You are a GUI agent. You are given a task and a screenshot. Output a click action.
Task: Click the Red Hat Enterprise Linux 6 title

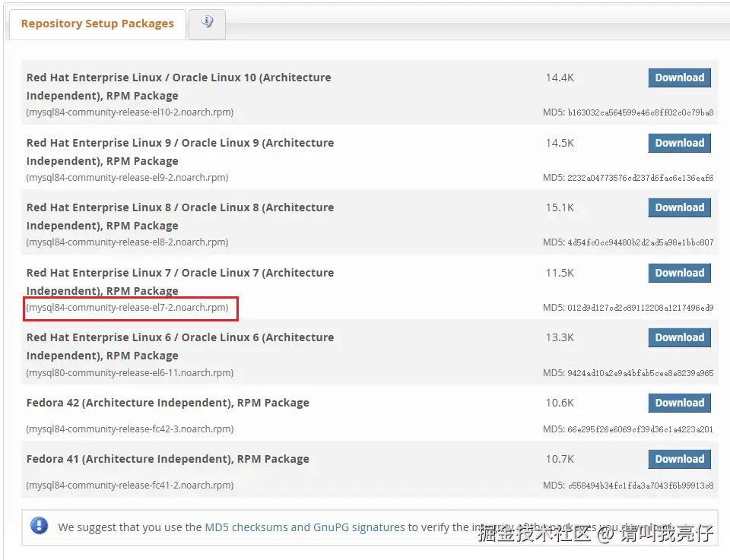[180, 346]
